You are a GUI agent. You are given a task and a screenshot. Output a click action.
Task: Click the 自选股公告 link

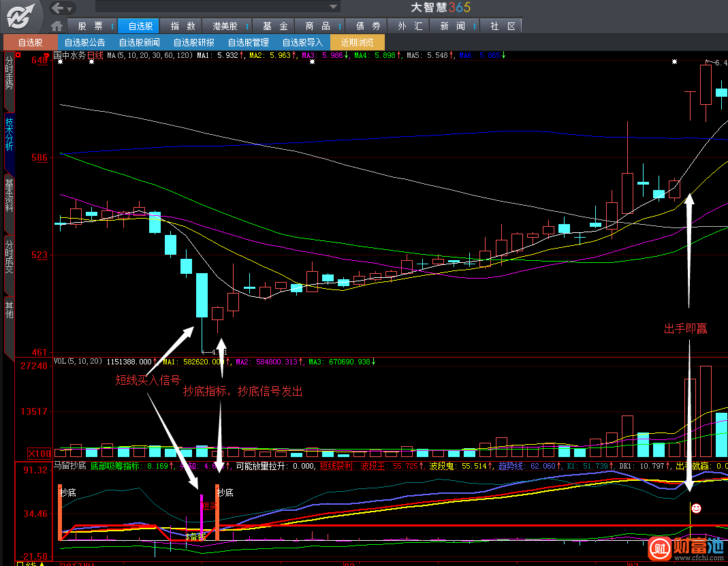point(84,42)
